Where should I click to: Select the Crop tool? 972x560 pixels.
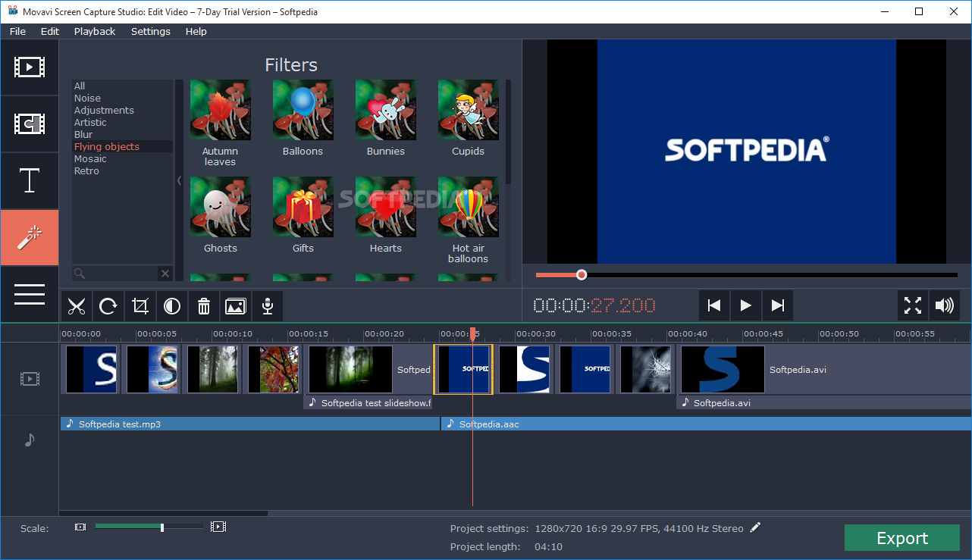pos(140,306)
